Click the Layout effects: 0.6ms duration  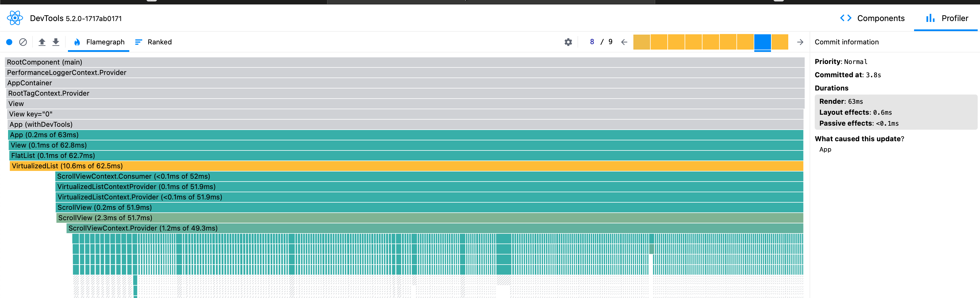click(856, 112)
